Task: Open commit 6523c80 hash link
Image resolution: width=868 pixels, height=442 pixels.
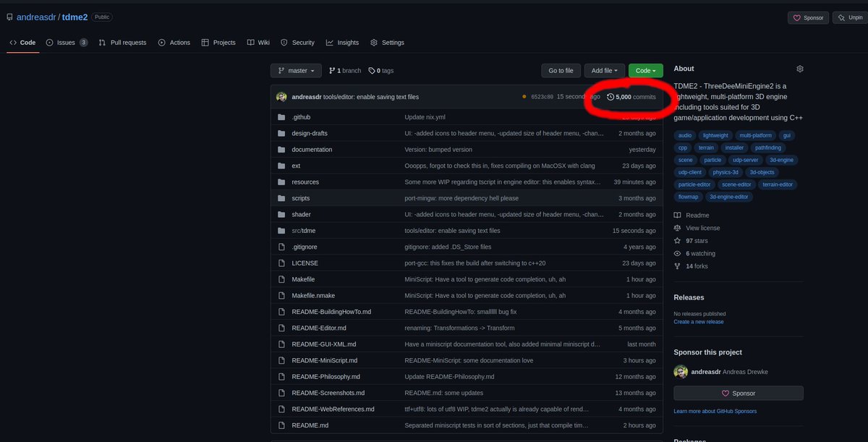Action: [x=542, y=97]
